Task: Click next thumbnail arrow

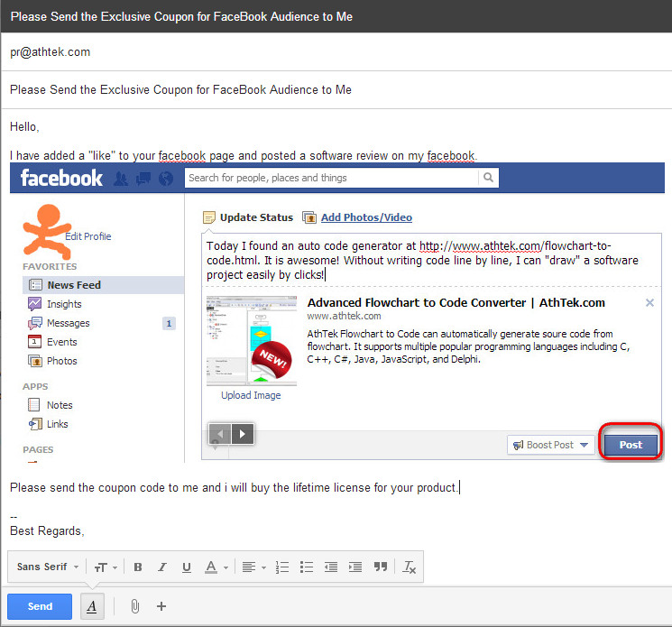Action: tap(243, 434)
